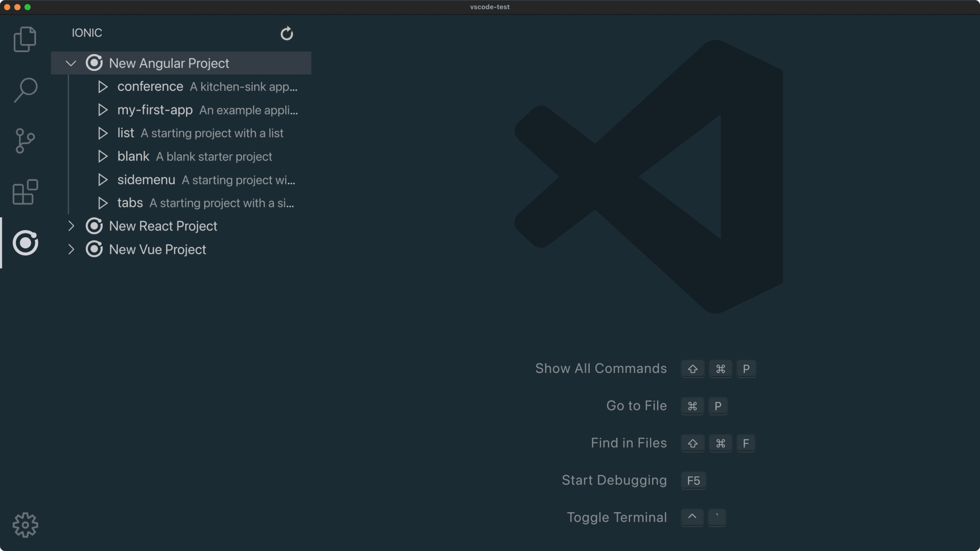Image resolution: width=980 pixels, height=551 pixels.
Task: Click the Ionic logo beside New React Project
Action: pyautogui.click(x=94, y=226)
